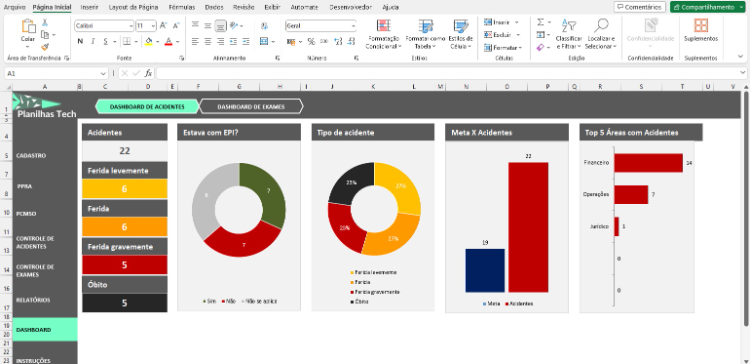Open Formatação Condicional dropdown
Viewport: 750px width, 364px height.
(x=383, y=34)
